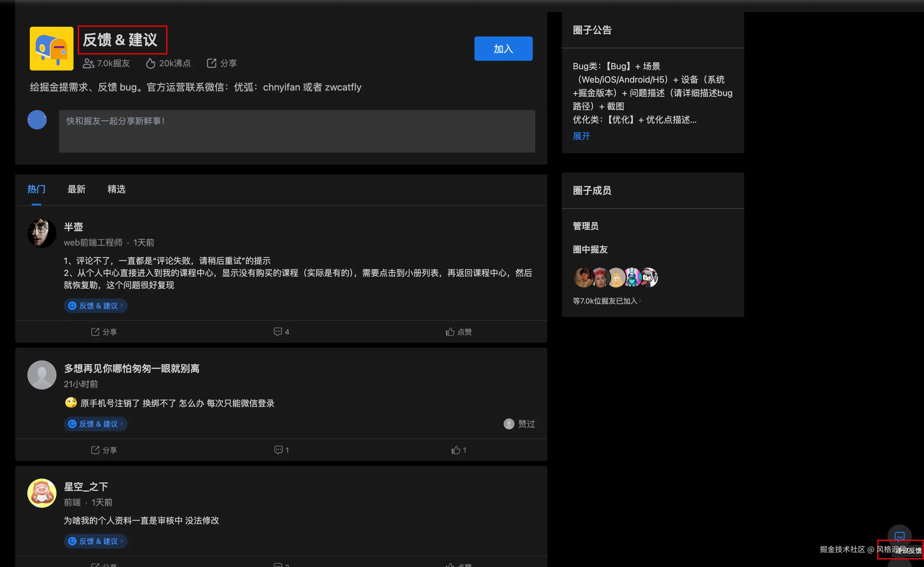This screenshot has width=924, height=567.
Task: Toggle the 赞过 liked state on 多想再见's post
Action: coord(519,424)
